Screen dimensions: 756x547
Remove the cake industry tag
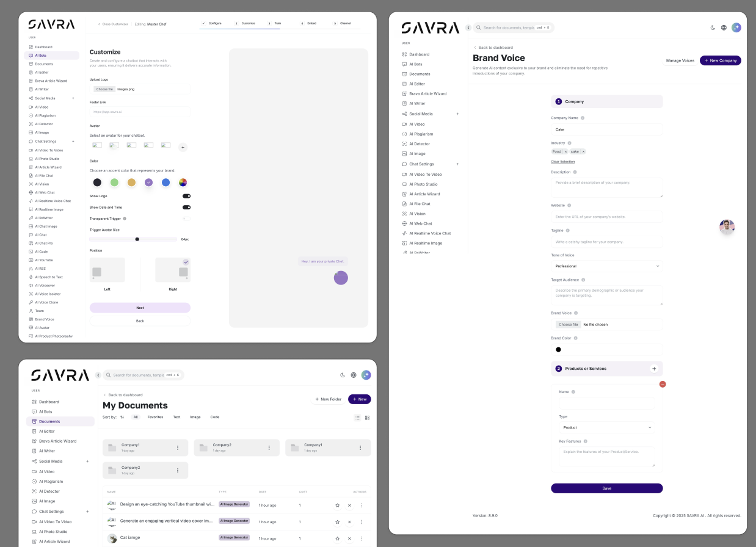click(x=583, y=151)
